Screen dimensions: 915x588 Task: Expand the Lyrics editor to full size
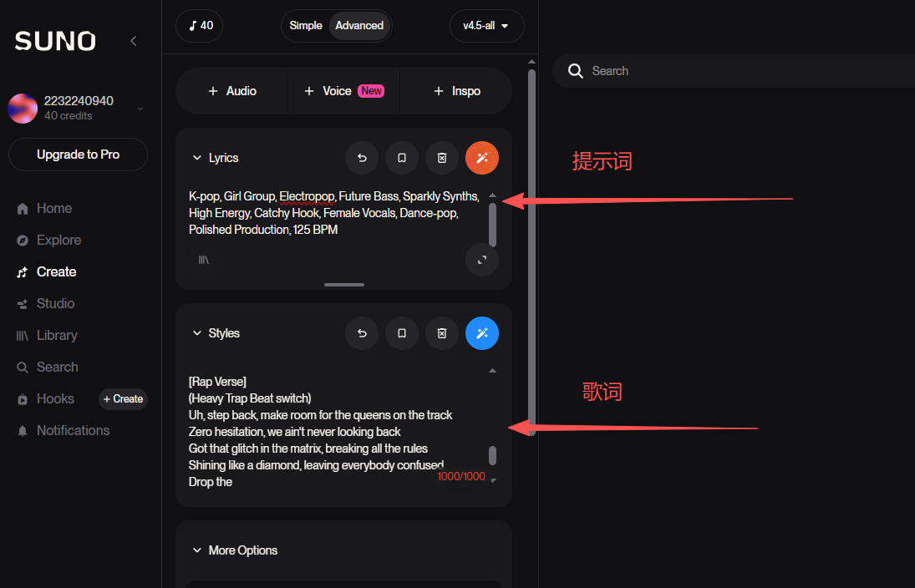click(x=481, y=260)
